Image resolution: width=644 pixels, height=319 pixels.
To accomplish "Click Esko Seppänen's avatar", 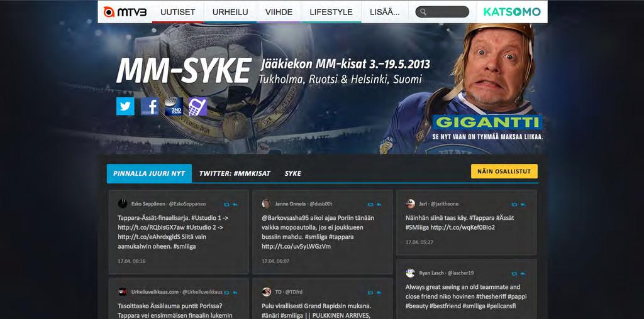I will tap(123, 204).
